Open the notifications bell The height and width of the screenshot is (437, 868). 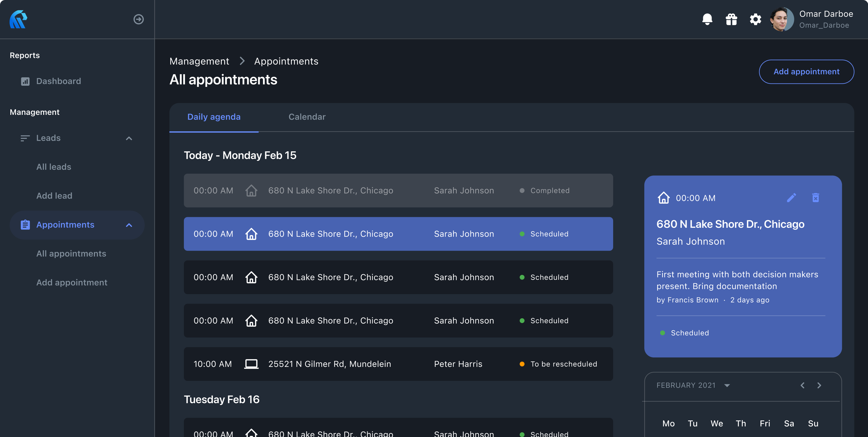point(707,19)
